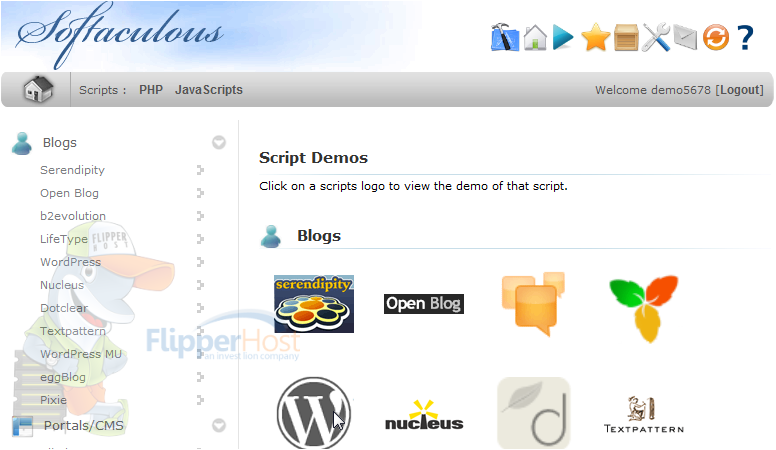The width and height of the screenshot is (776, 450).
Task: Click the arrow next to Nucleus
Action: 200,285
